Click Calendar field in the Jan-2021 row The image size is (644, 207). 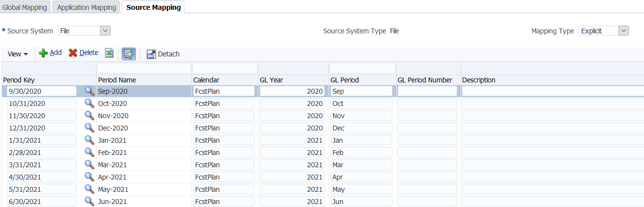tap(224, 140)
